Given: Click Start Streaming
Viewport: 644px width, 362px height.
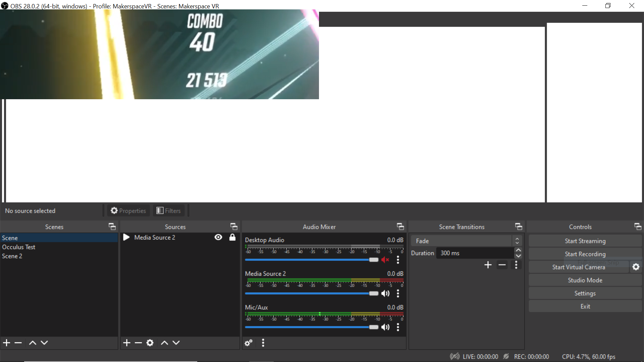Looking at the screenshot, I should pos(585,241).
